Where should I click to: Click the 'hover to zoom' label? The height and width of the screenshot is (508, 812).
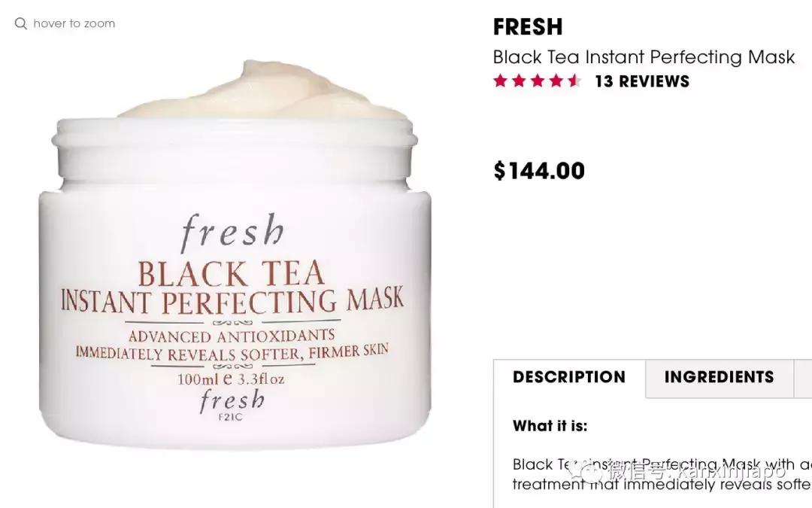tap(74, 23)
